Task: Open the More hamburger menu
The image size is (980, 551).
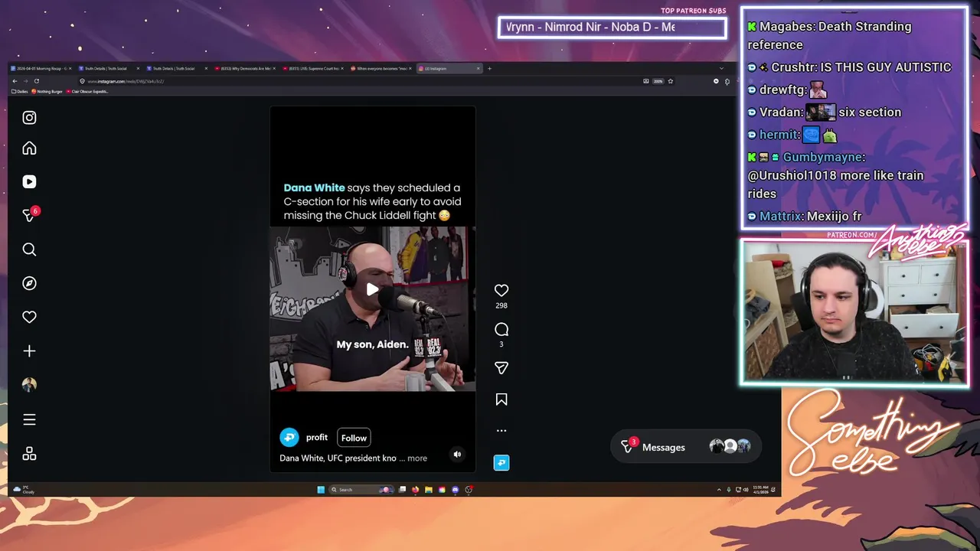Action: (29, 419)
